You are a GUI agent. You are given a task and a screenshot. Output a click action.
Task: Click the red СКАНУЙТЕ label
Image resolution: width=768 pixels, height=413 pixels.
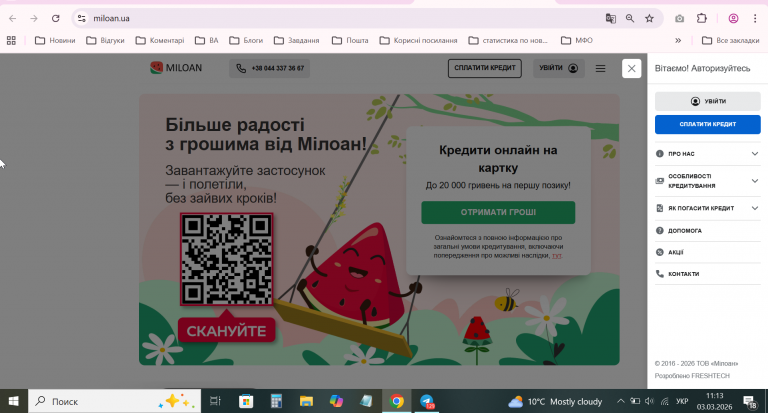pos(226,331)
